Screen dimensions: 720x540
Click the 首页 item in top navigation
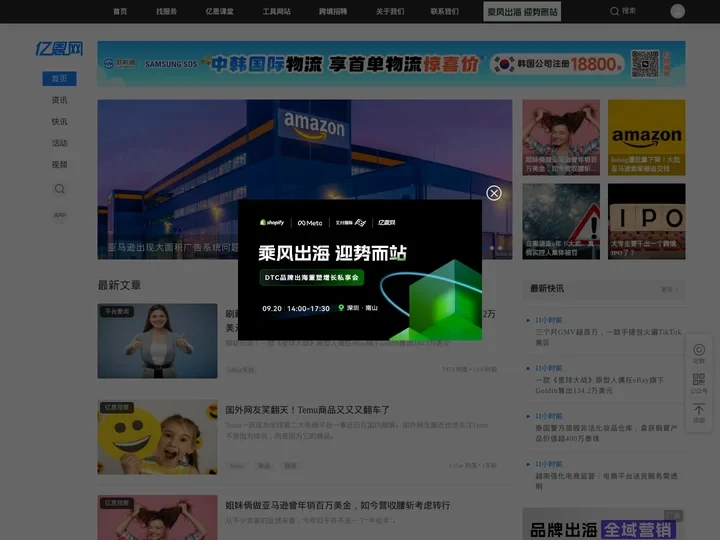coord(120,11)
